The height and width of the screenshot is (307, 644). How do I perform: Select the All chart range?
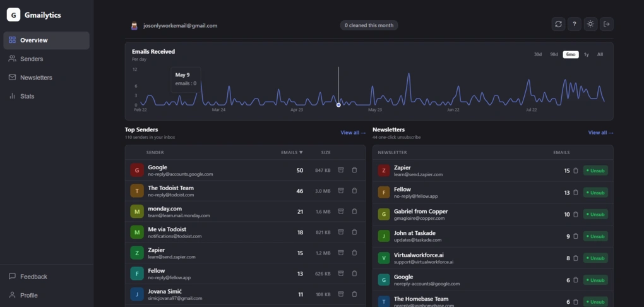(x=600, y=55)
